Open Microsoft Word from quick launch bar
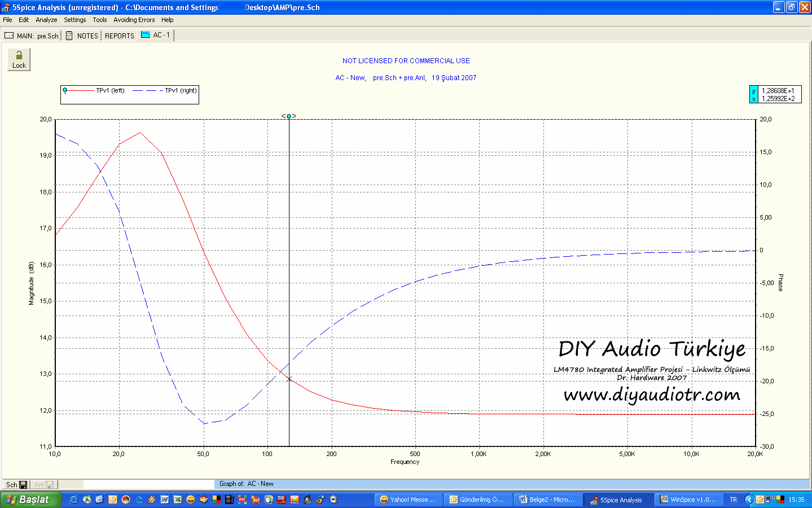Screen dimensions: 812x508 164,500
